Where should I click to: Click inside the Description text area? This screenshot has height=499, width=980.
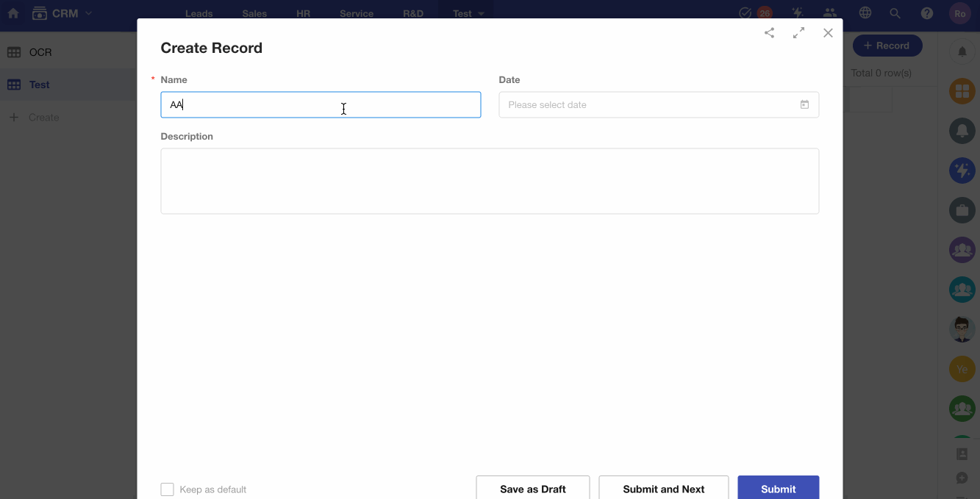(x=490, y=181)
